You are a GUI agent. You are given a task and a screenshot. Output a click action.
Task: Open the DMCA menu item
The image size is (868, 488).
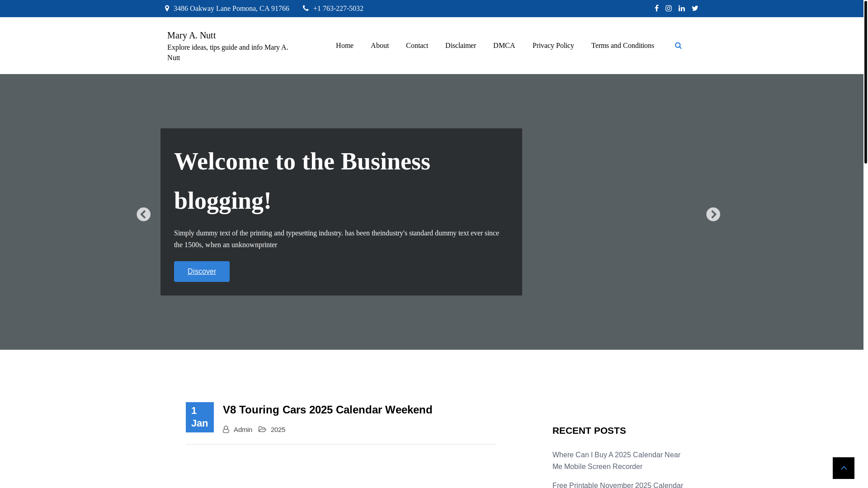click(x=504, y=46)
